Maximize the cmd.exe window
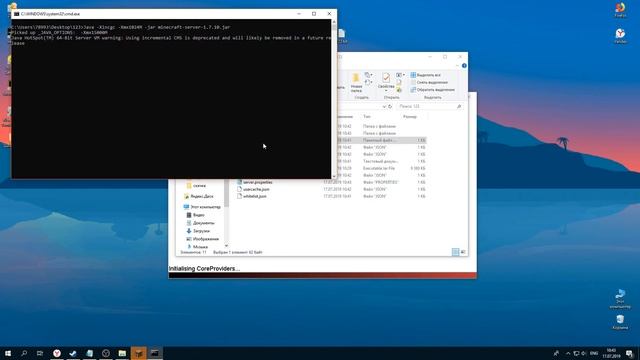The width and height of the screenshot is (640, 360). [314, 14]
